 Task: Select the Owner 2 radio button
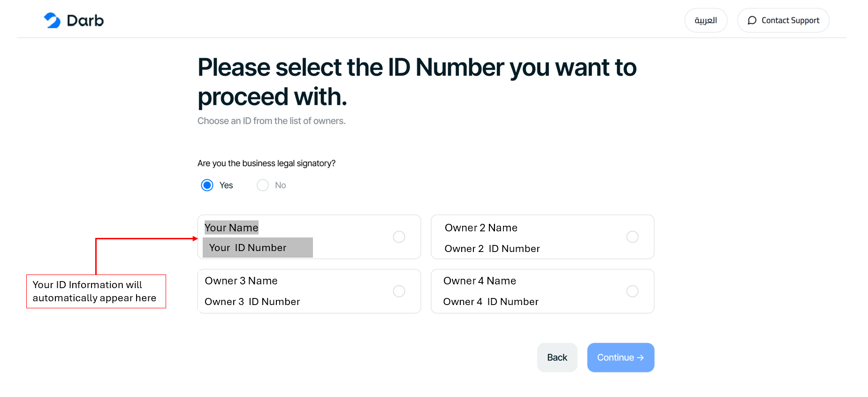coord(632,237)
